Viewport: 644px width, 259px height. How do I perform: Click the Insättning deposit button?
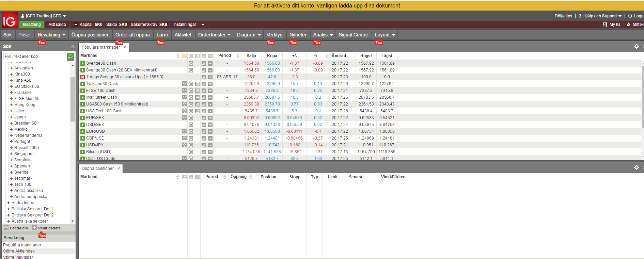(32, 25)
